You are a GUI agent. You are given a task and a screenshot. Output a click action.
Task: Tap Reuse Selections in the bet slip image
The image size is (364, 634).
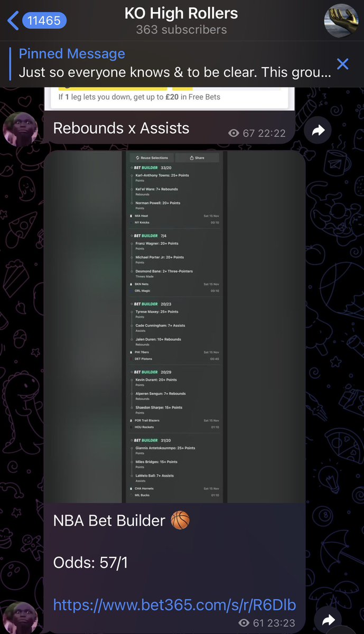coord(152,157)
